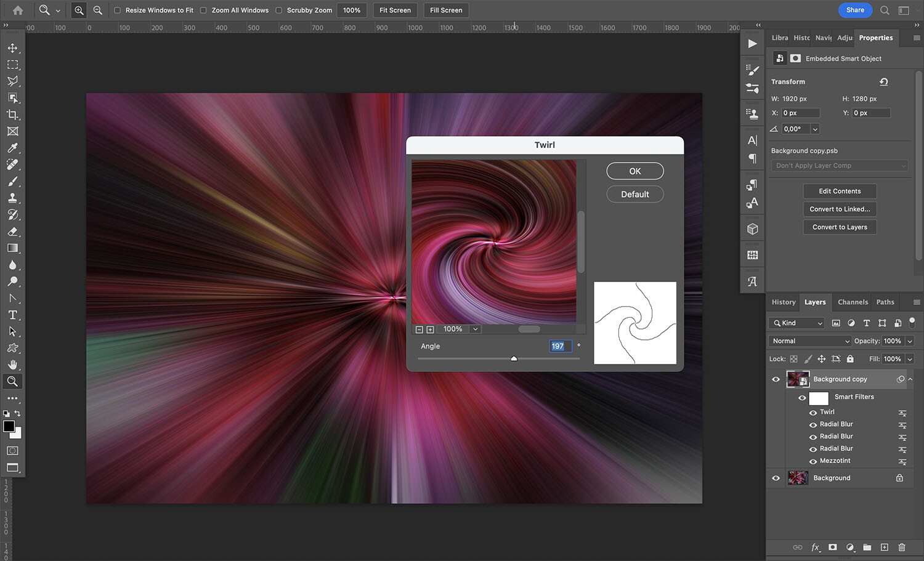Click the Background copy layer thumbnail
The width and height of the screenshot is (924, 561).
[798, 379]
